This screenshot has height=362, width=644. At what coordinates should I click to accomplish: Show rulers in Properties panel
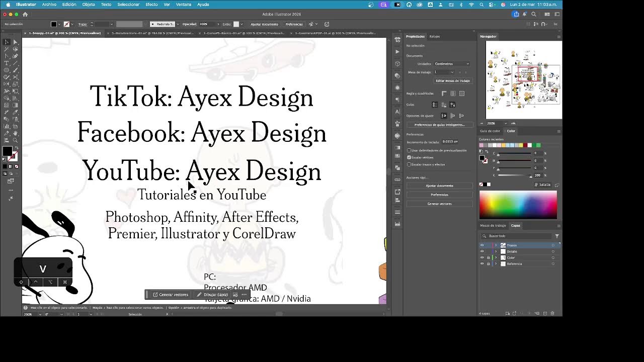(x=444, y=94)
